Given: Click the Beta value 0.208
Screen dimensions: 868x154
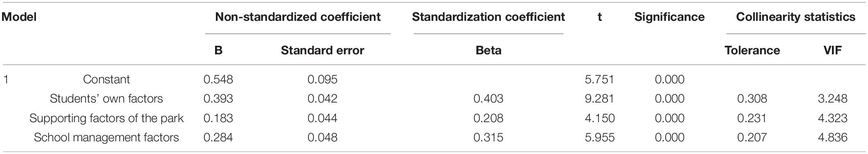Looking at the screenshot, I should [x=488, y=118].
